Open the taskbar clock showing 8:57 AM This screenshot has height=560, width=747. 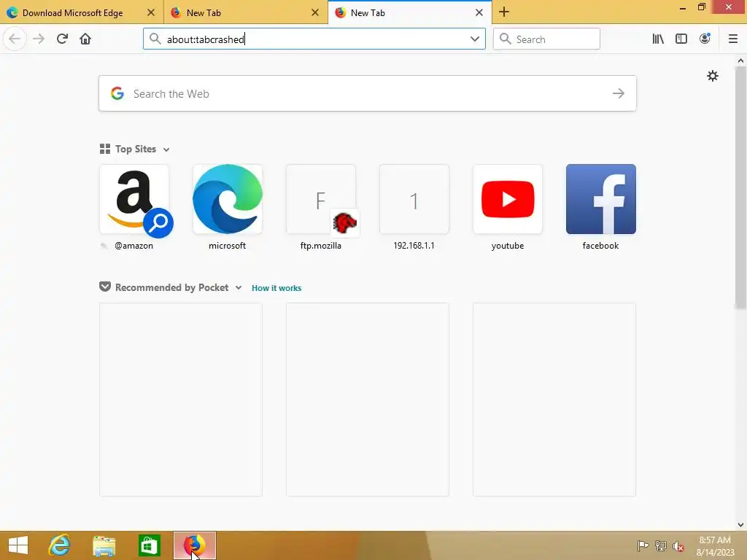715,546
